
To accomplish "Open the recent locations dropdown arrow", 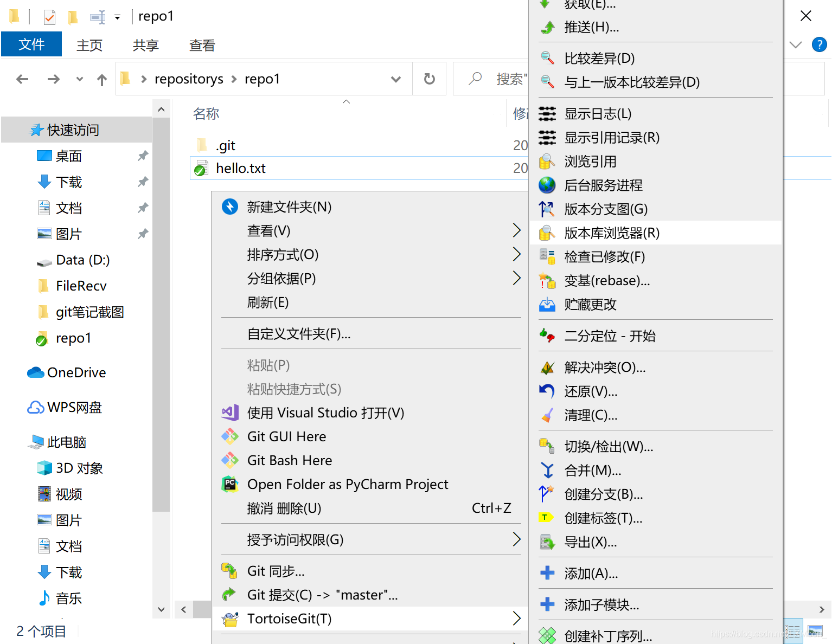I will [x=80, y=79].
